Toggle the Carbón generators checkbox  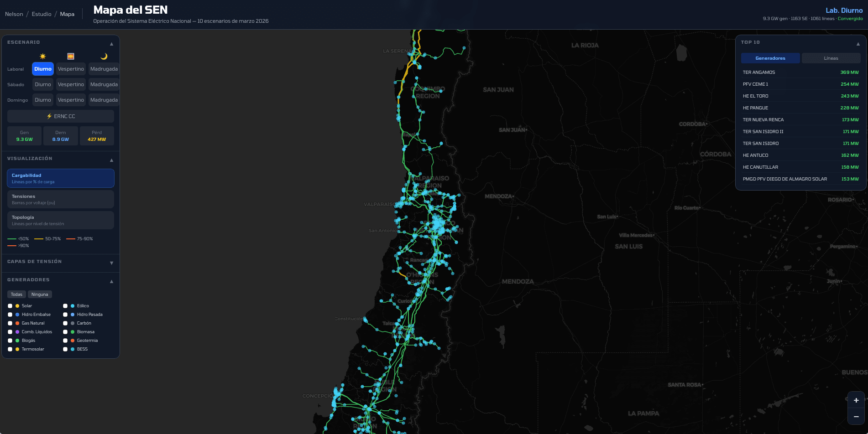tap(65, 323)
